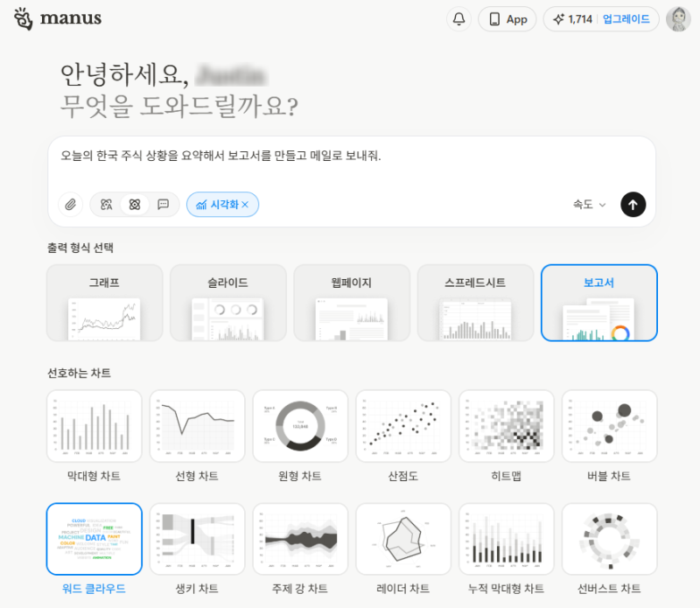
Task: Choose the 산점도 thumbnail
Action: (x=403, y=426)
